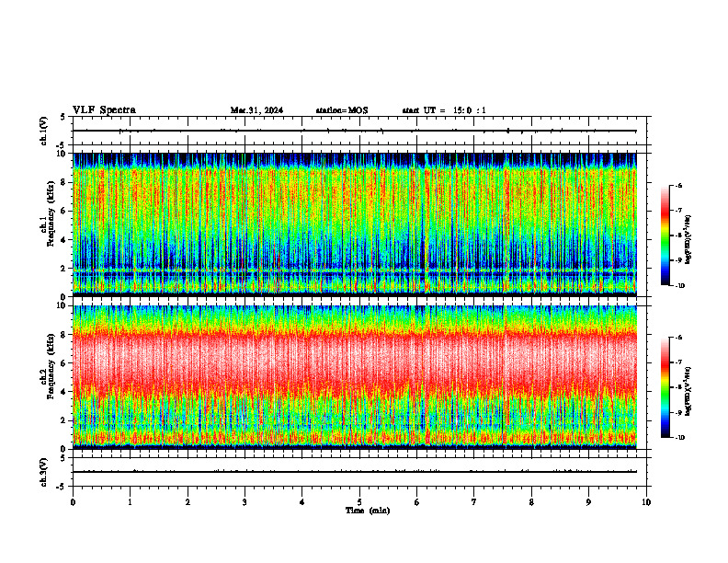Select the "4" kHz tick of ch.1 spectrogram
Viewport: 728px width, 563px height.
tap(64, 240)
